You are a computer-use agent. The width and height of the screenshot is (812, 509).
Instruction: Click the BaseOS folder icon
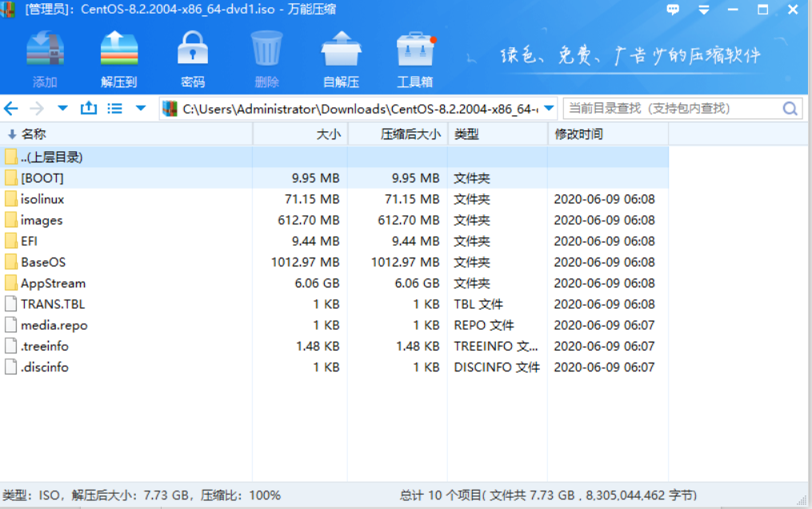[11, 262]
